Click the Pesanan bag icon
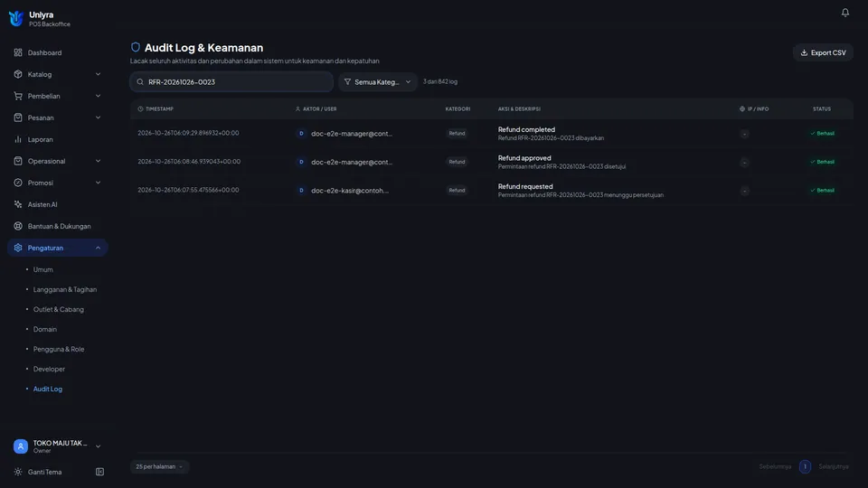Viewport: 868px width, 488px height. 18,117
